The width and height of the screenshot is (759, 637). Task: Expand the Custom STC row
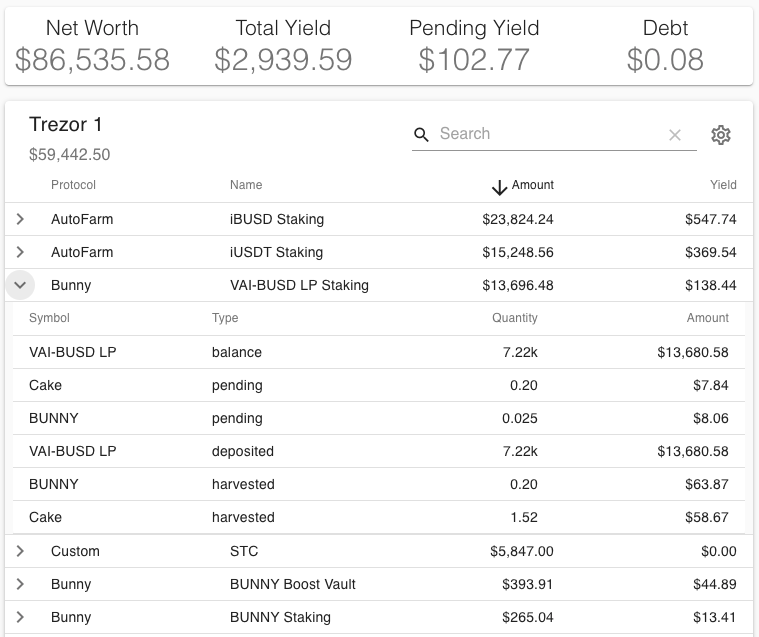(x=20, y=551)
